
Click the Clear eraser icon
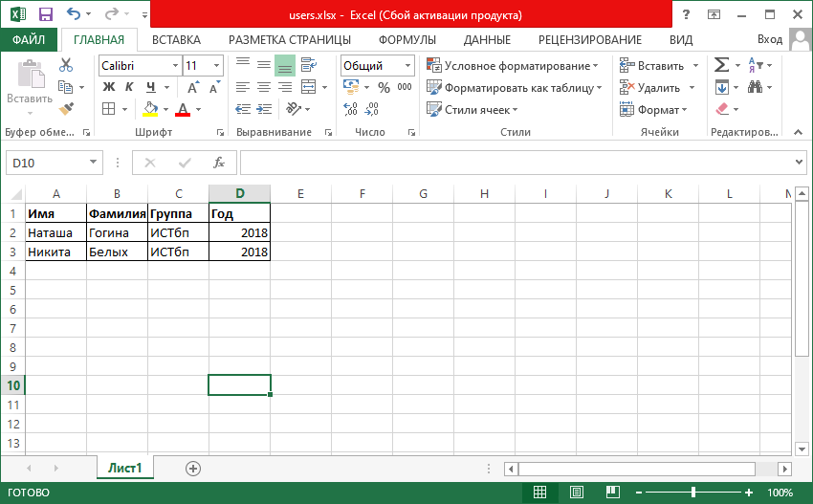click(x=722, y=109)
